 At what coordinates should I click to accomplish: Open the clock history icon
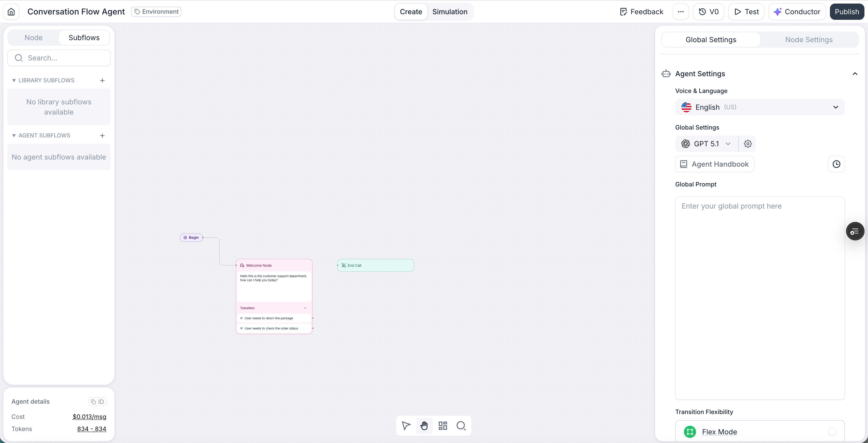point(836,164)
